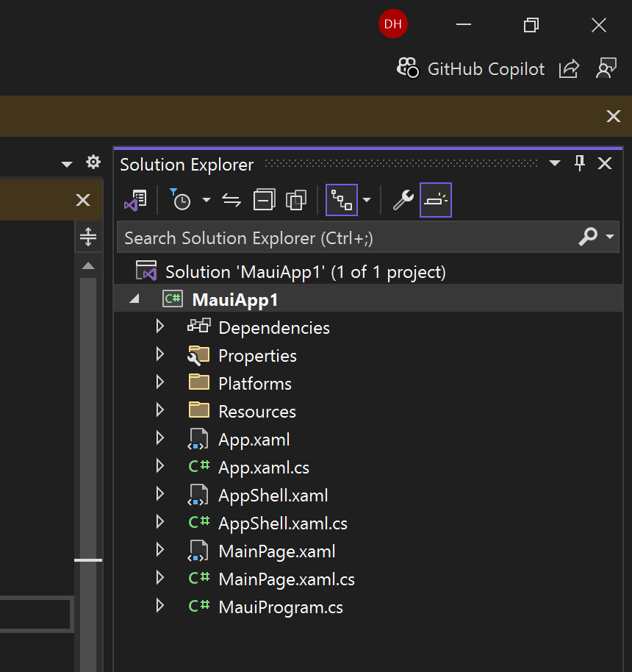Toggle the nested files view button

pos(342,200)
